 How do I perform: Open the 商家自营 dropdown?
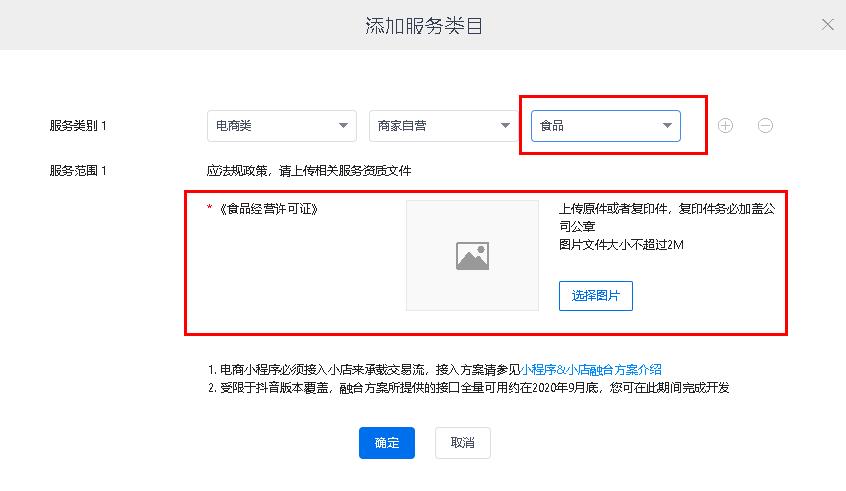point(444,126)
